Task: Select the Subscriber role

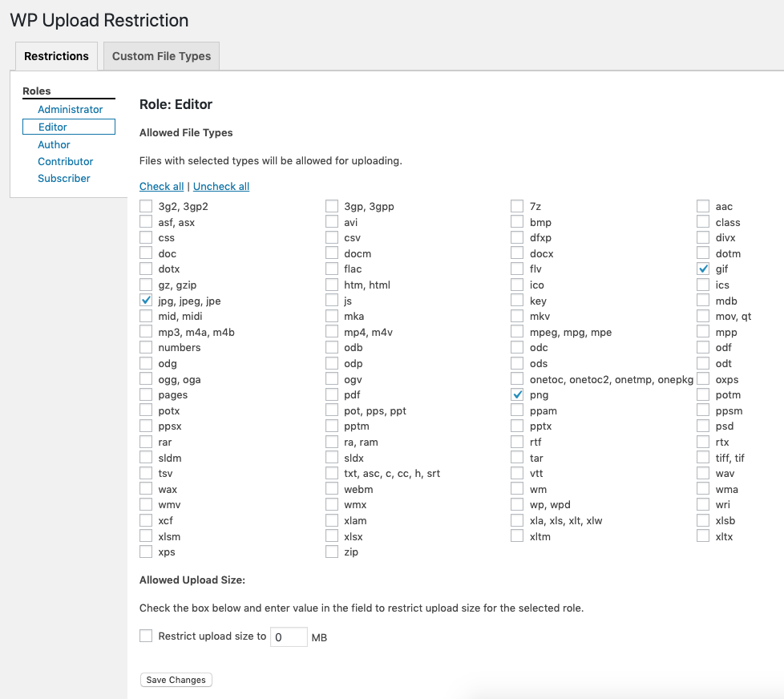Action: (63, 178)
